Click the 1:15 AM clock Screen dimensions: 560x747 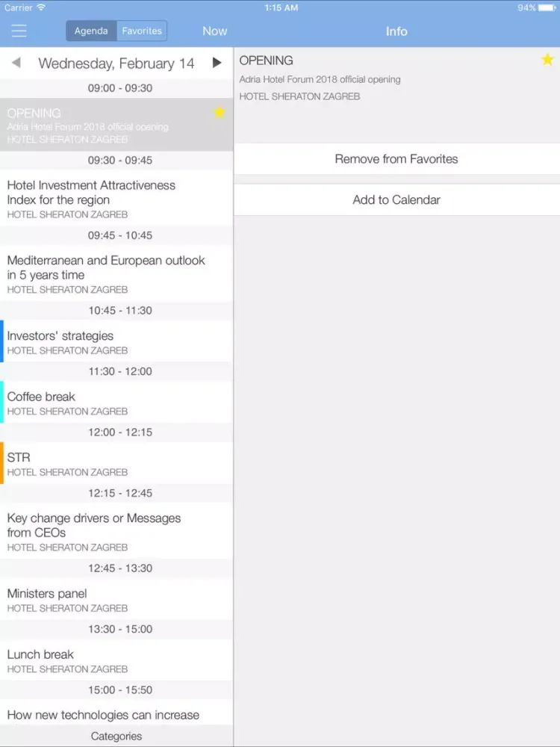click(x=281, y=7)
